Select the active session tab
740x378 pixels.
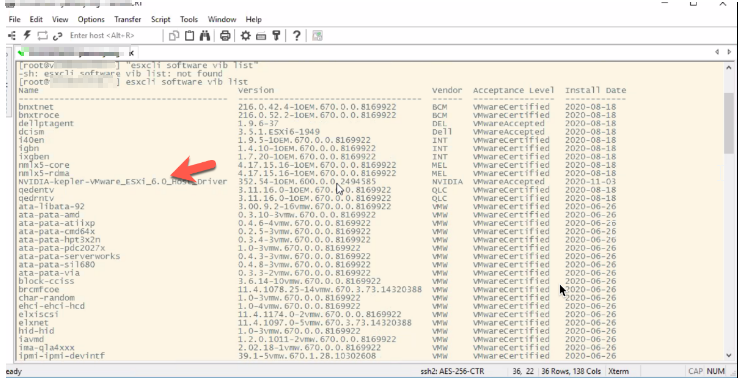(75, 53)
